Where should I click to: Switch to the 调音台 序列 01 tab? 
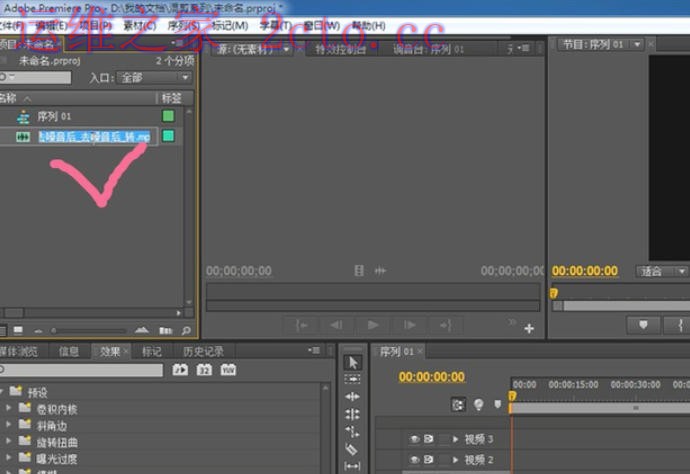coord(428,49)
